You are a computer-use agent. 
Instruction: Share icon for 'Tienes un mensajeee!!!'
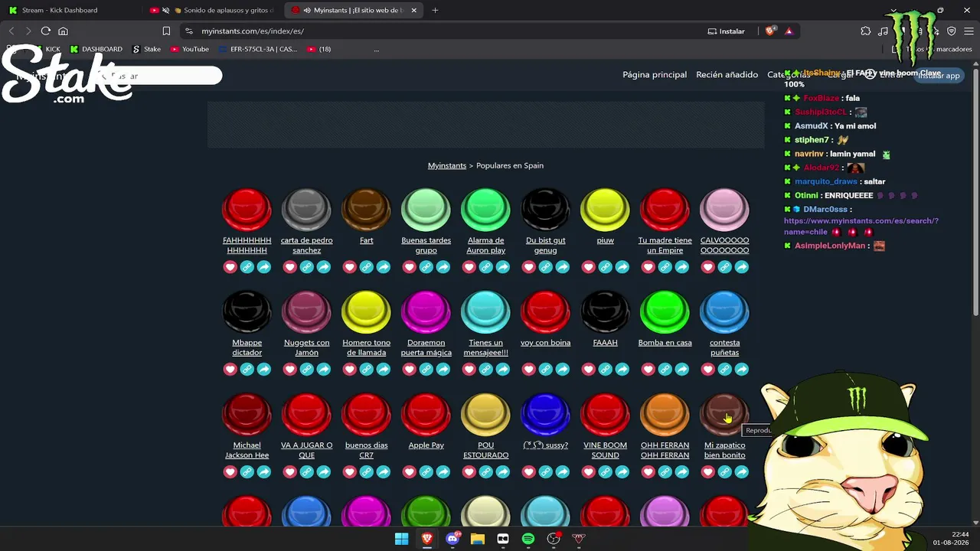(503, 370)
